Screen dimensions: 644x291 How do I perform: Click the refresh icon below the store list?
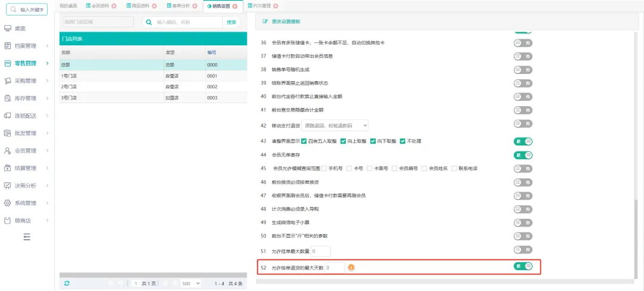(x=67, y=283)
